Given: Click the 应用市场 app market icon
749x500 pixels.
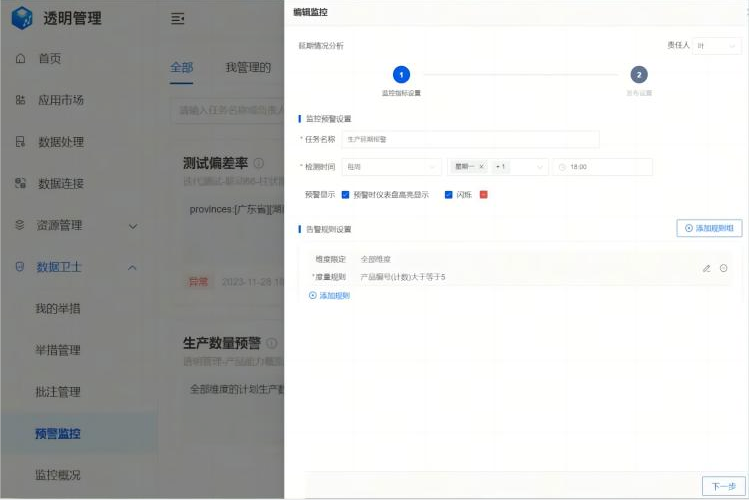Looking at the screenshot, I should (21, 100).
